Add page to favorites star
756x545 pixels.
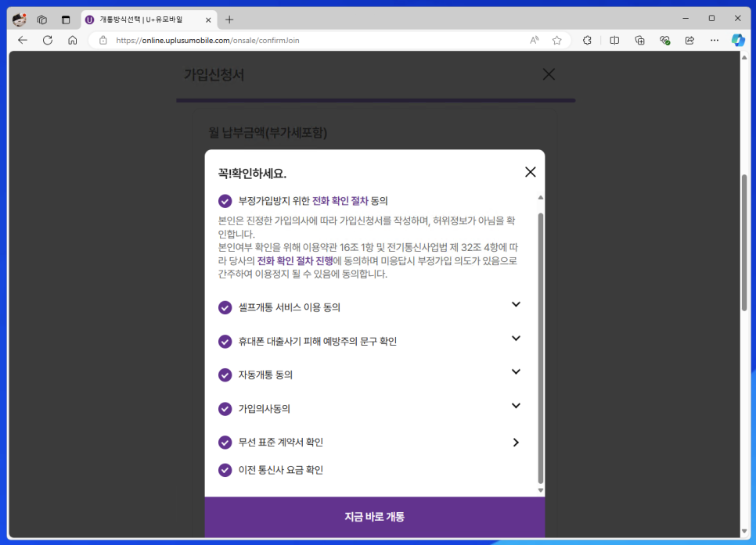(557, 41)
